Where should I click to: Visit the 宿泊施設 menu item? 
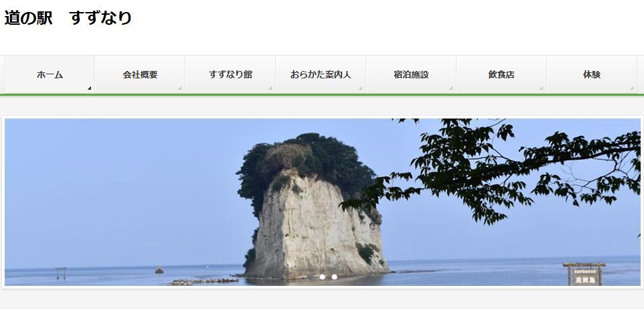tap(411, 74)
